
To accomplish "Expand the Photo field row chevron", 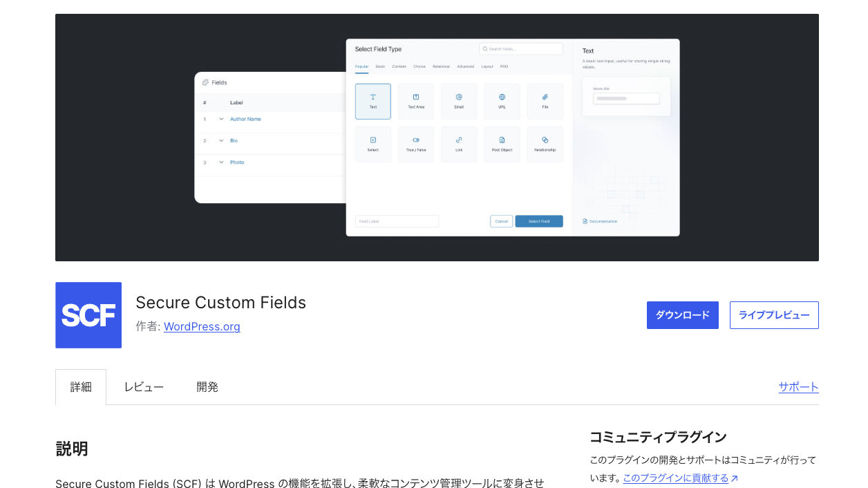I will click(x=221, y=162).
